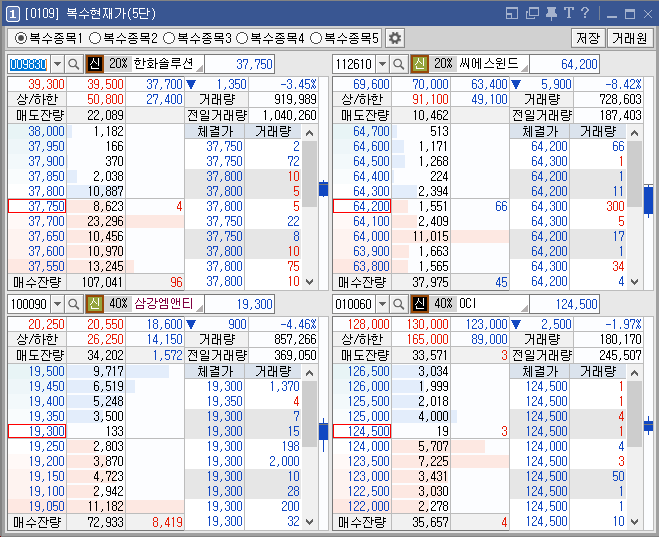Click scroll-up arrow in 삼강엠앤티 trade list
The image size is (659, 537).
[x=310, y=373]
